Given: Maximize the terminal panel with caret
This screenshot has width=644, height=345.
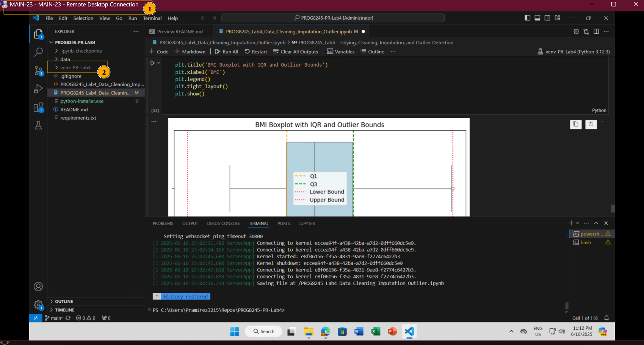Looking at the screenshot, I should click(596, 223).
